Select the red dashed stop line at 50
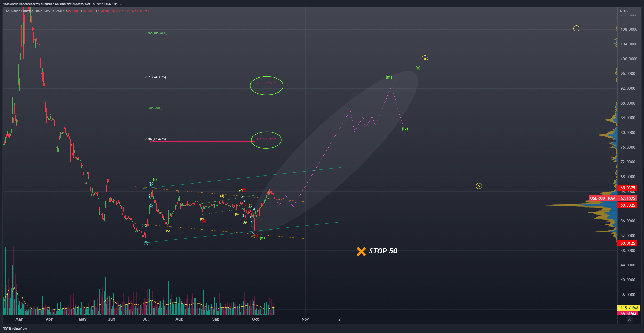 pos(380,243)
